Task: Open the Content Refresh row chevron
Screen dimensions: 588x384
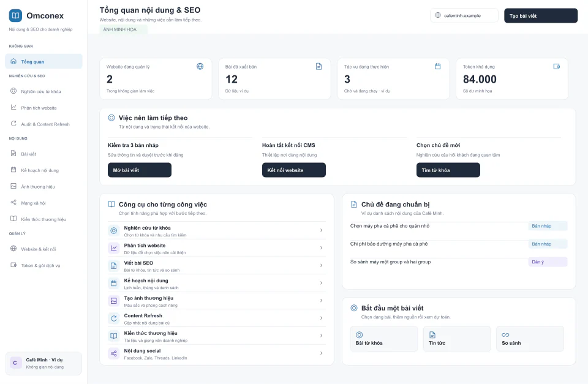Action: [x=321, y=318]
